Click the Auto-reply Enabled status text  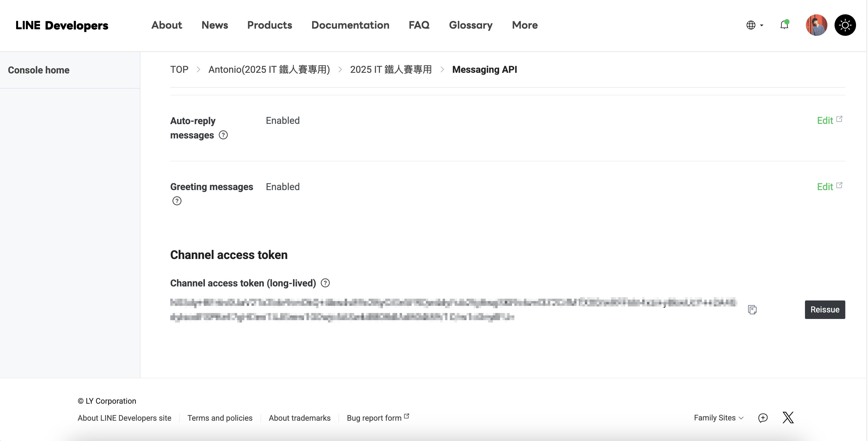pyautogui.click(x=283, y=121)
